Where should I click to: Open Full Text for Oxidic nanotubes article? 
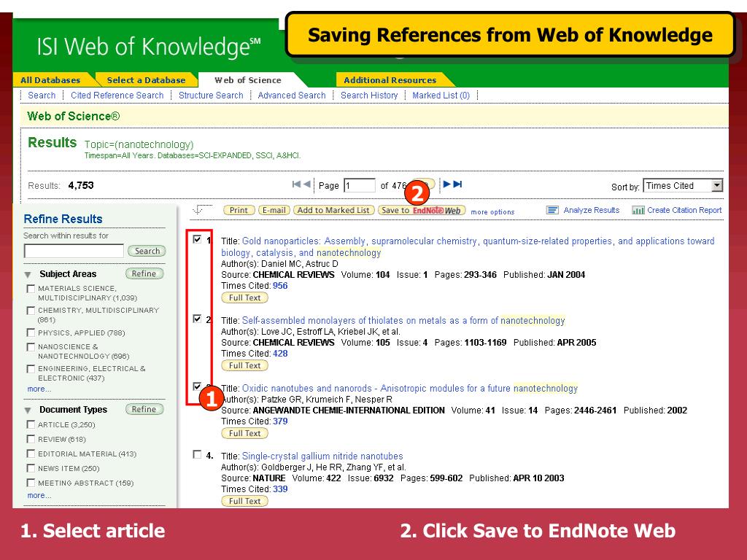[245, 433]
